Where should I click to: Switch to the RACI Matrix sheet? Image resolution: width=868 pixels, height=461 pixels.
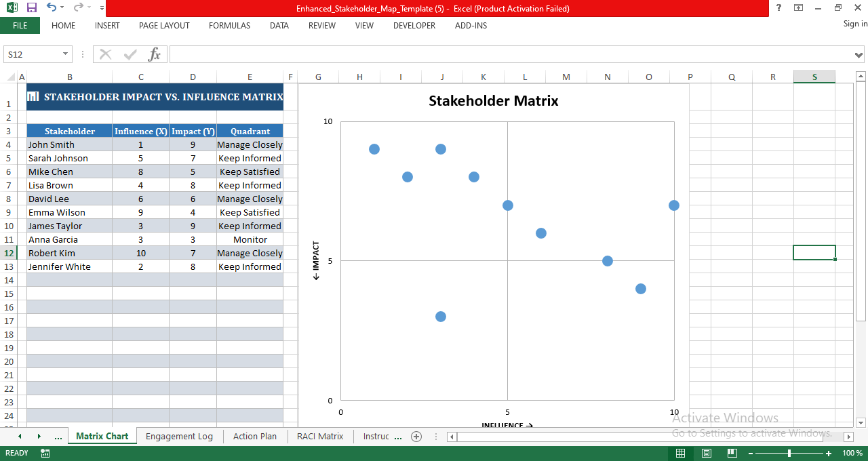click(x=320, y=436)
